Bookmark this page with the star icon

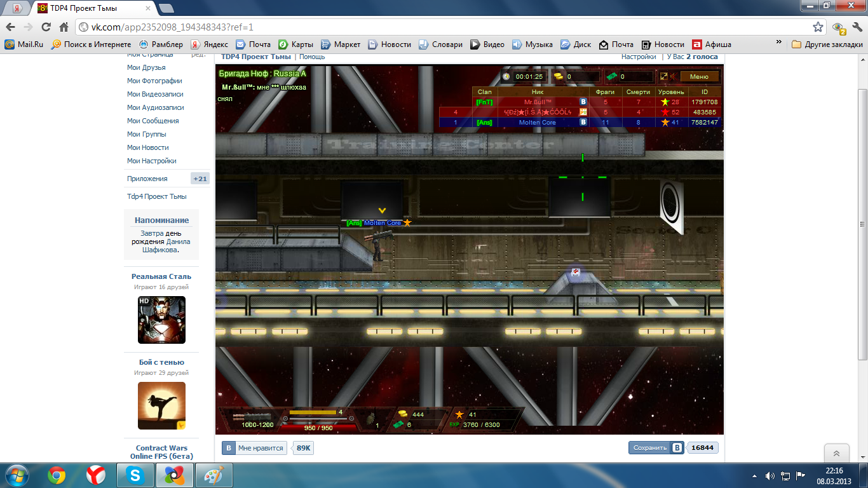(x=818, y=27)
